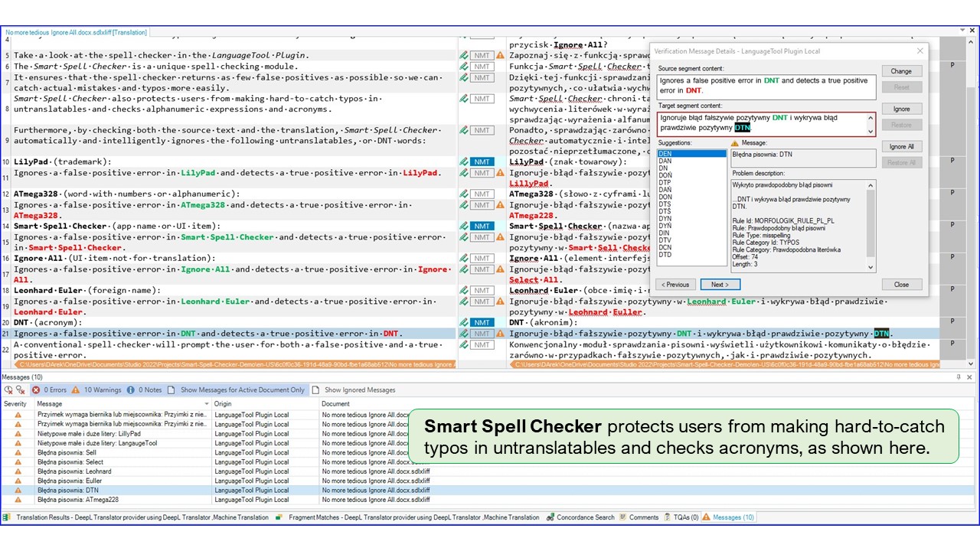Open the Message column filter dropdown arrow
Screen dimensions: 980x551
[x=207, y=404]
